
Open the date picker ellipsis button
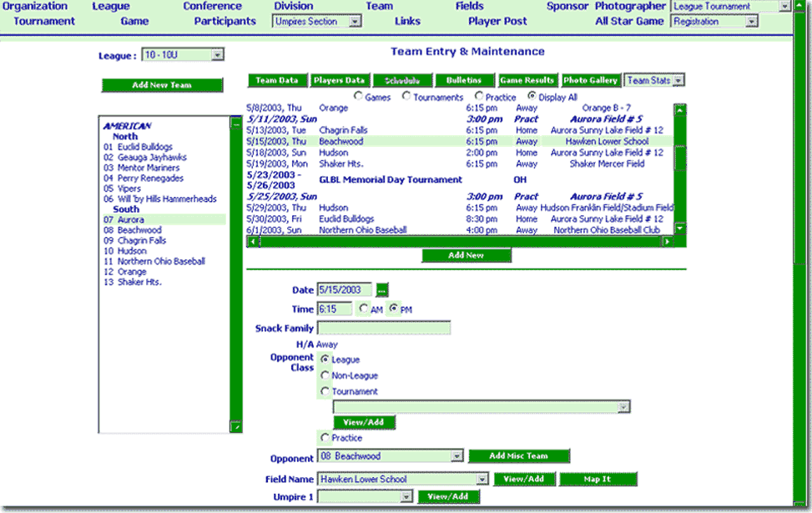(382, 289)
